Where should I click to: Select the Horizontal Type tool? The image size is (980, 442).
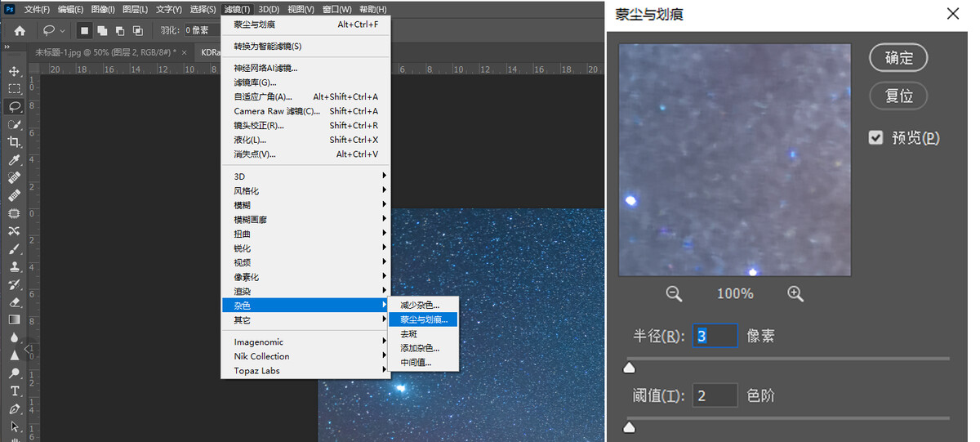point(14,391)
